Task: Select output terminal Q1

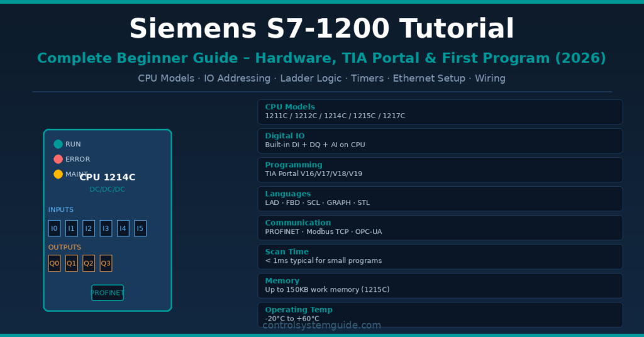Action: [72, 263]
